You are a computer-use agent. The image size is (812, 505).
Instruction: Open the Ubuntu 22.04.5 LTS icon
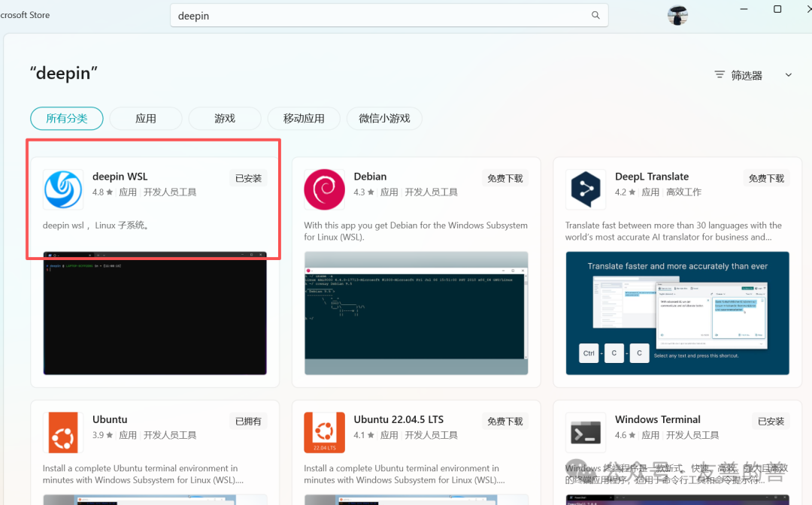click(324, 433)
